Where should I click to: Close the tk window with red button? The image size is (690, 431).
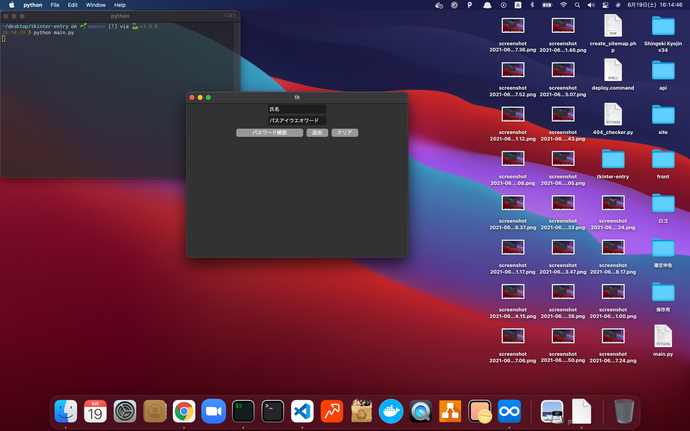coord(192,97)
